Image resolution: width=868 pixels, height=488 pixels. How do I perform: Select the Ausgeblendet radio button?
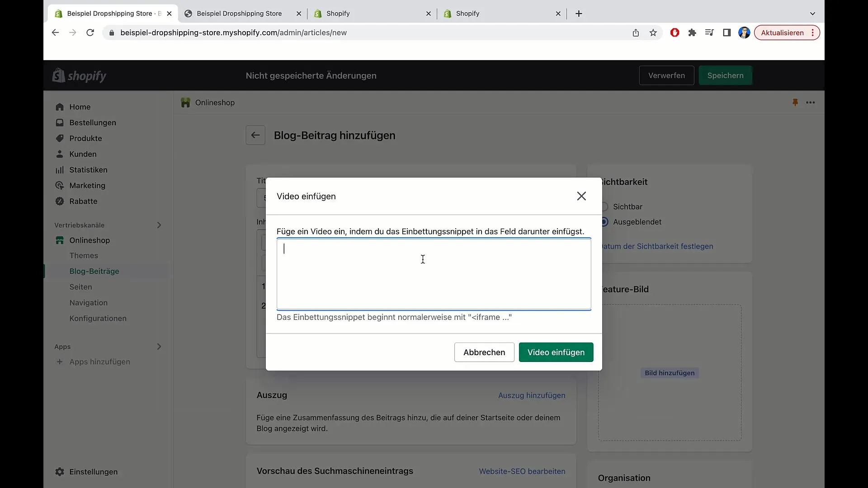[x=605, y=222]
